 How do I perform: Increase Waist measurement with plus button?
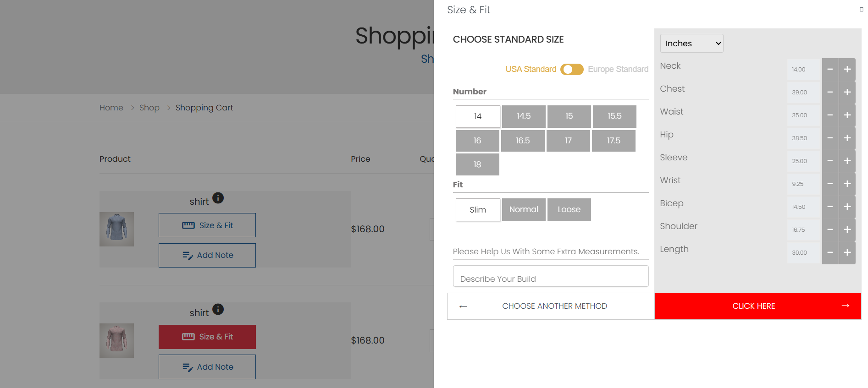tap(847, 115)
